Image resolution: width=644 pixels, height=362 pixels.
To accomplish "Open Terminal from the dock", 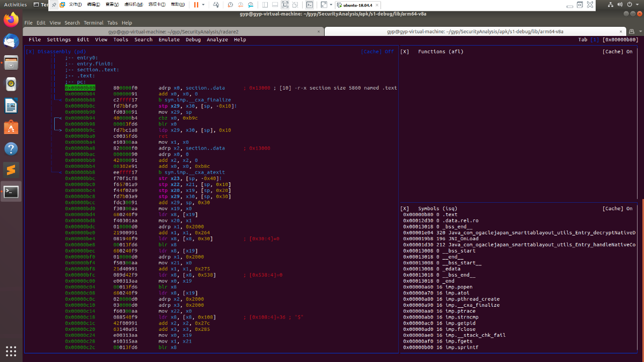I will 11,191.
